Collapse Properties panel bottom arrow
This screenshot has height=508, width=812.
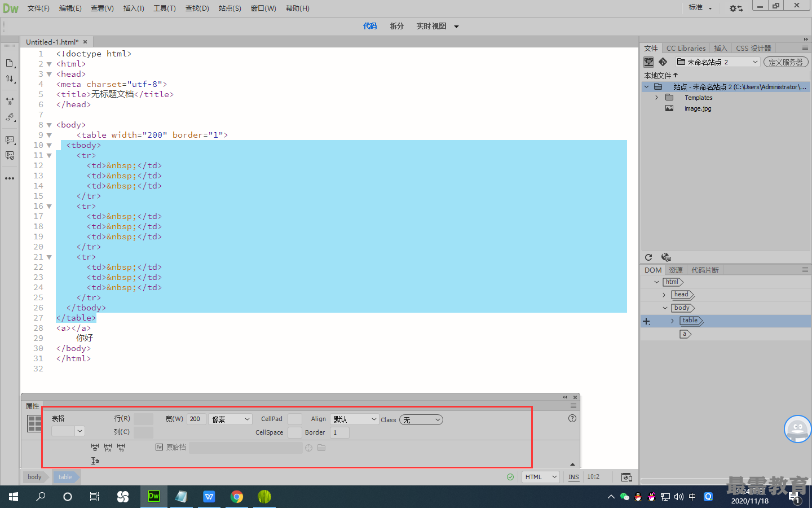pyautogui.click(x=572, y=465)
